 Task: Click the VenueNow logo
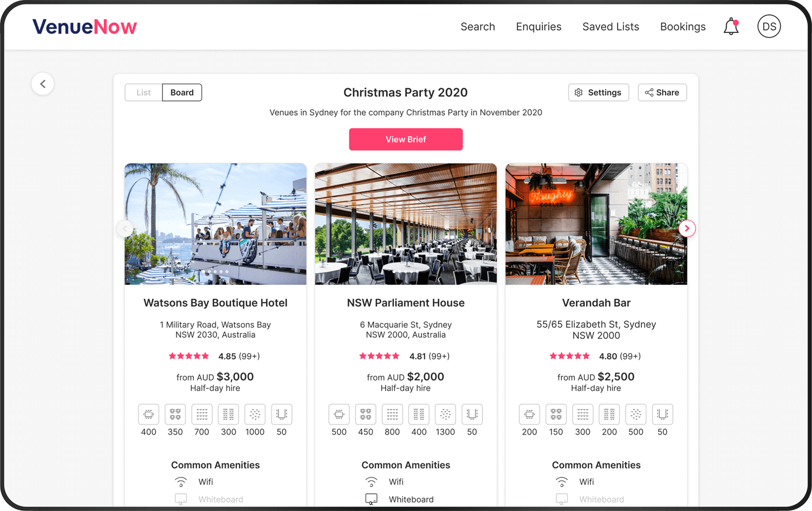84,26
